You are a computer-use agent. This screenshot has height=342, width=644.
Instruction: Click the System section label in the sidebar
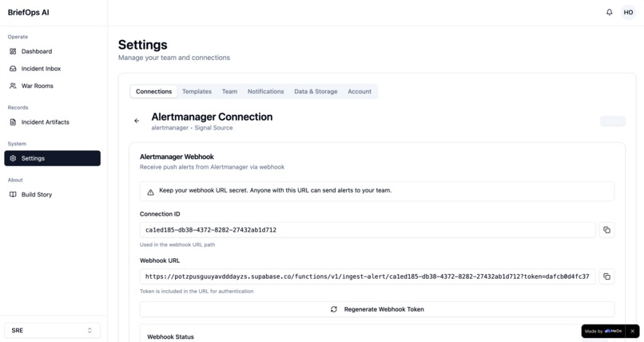coord(17,144)
